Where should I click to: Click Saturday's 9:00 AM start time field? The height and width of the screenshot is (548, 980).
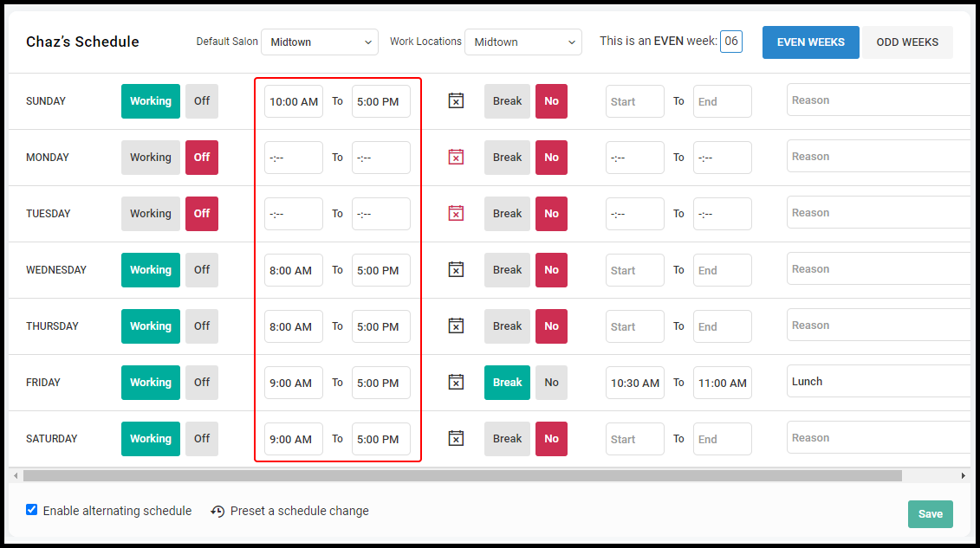[293, 438]
